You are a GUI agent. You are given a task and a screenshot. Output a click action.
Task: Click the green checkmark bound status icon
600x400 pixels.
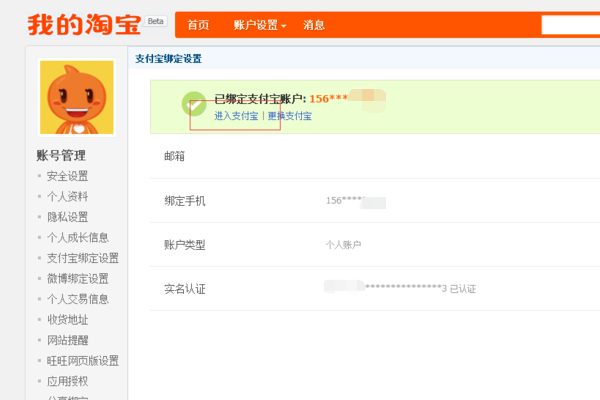[x=194, y=103]
